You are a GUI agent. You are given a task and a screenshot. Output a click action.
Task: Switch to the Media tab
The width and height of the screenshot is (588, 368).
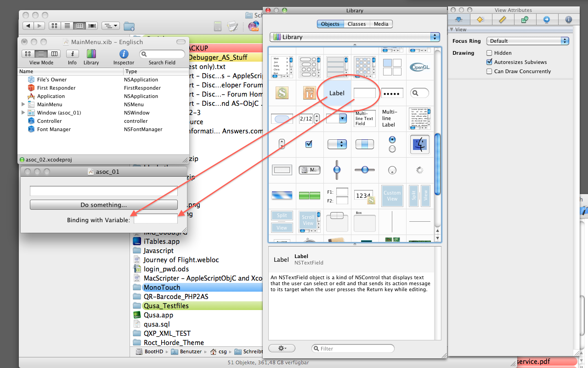381,24
